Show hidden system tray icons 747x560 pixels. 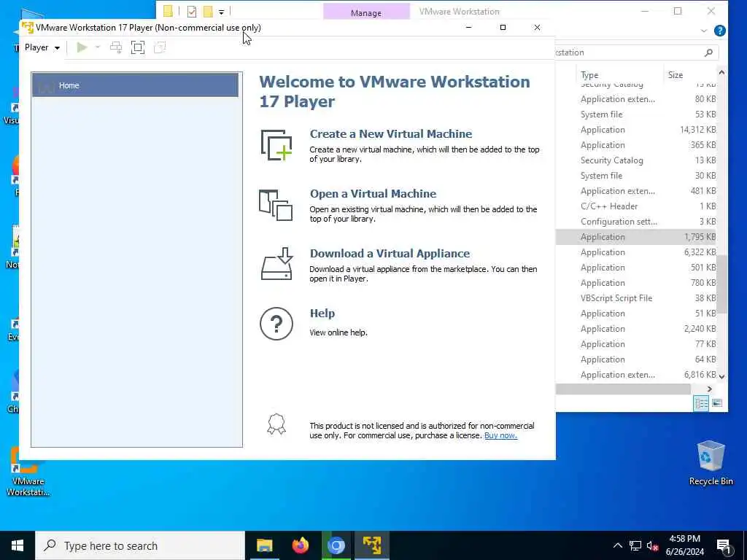(617, 545)
